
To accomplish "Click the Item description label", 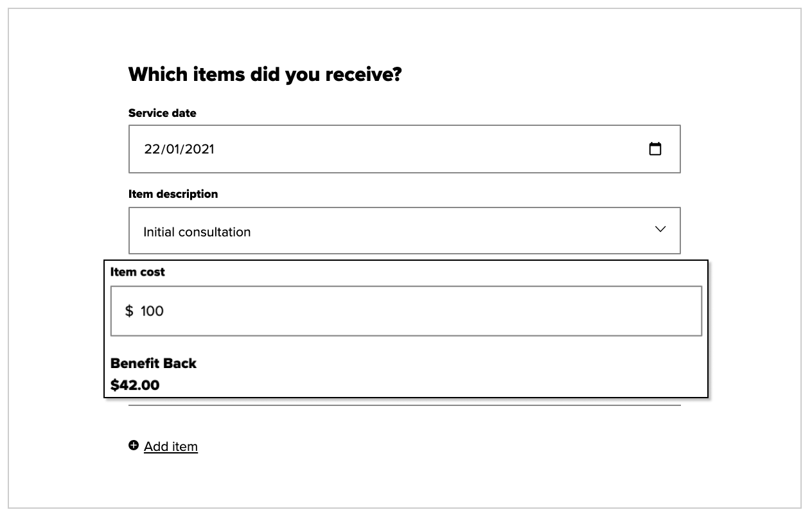I will 173,194.
